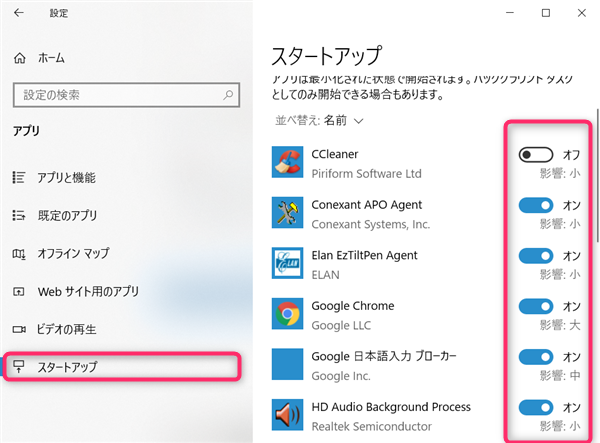Disable the Elan EzTiltPen Agent toggle
The height and width of the screenshot is (443, 600).
point(536,256)
